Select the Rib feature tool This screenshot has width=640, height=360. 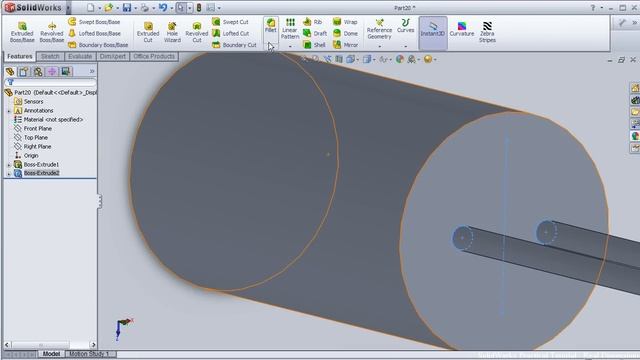313,22
